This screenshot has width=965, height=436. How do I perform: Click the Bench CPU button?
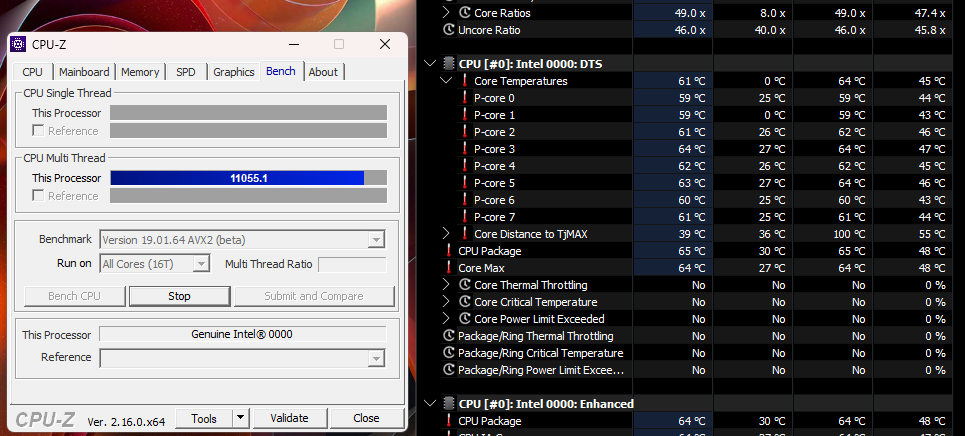74,296
